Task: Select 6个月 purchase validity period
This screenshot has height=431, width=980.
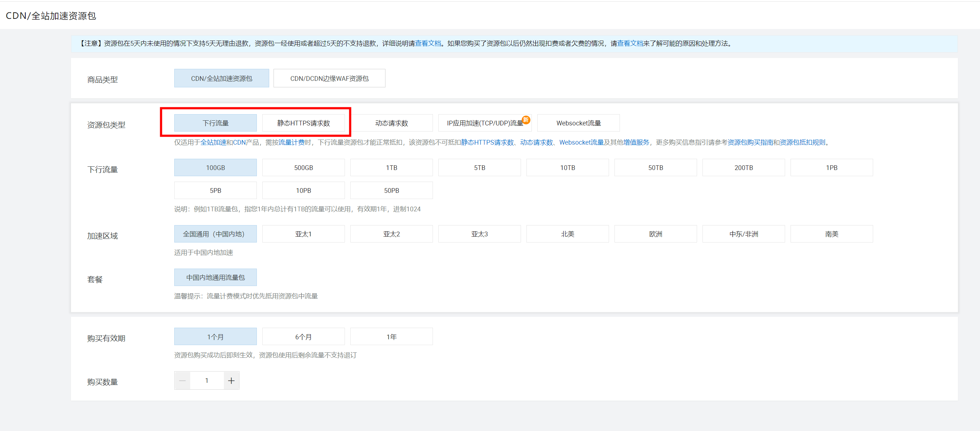Action: (303, 336)
